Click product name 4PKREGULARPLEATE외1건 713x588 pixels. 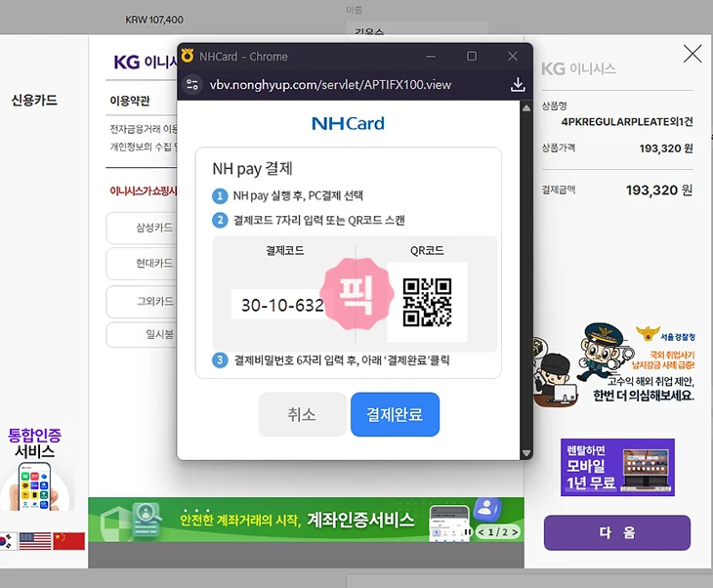tap(627, 121)
